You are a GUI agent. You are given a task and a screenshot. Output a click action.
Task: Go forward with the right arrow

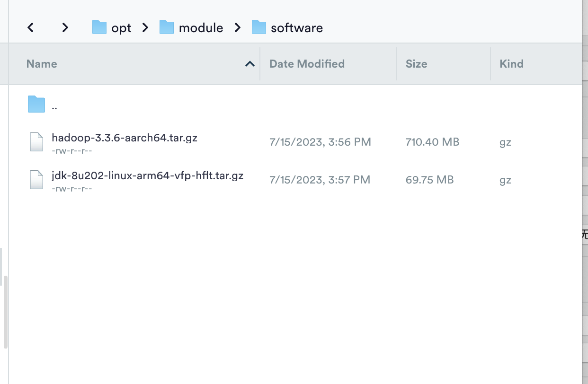(x=65, y=27)
